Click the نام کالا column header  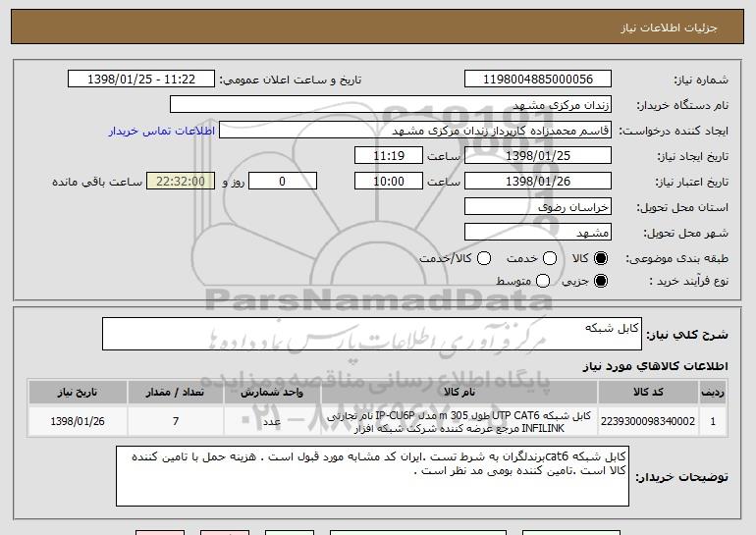(x=459, y=393)
